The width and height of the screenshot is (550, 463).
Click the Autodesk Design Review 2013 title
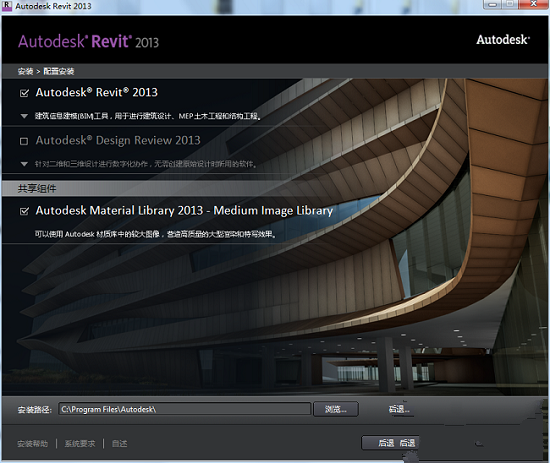[x=118, y=140]
